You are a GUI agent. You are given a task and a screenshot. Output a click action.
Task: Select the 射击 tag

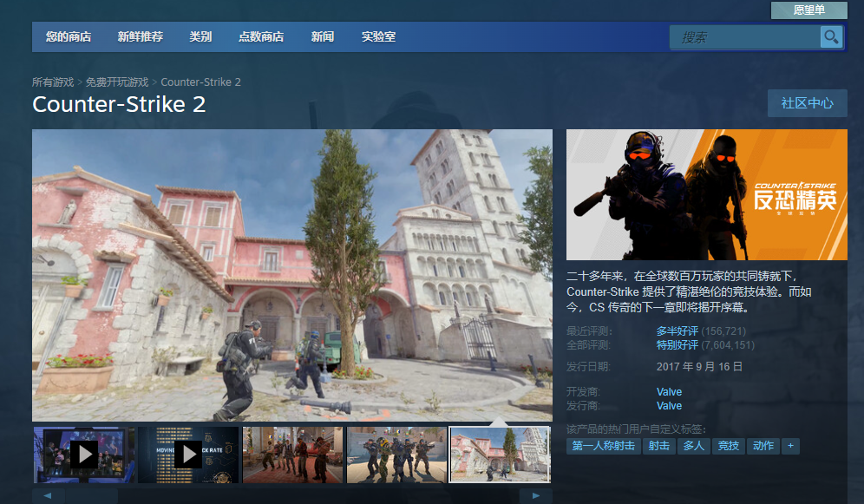click(x=659, y=446)
